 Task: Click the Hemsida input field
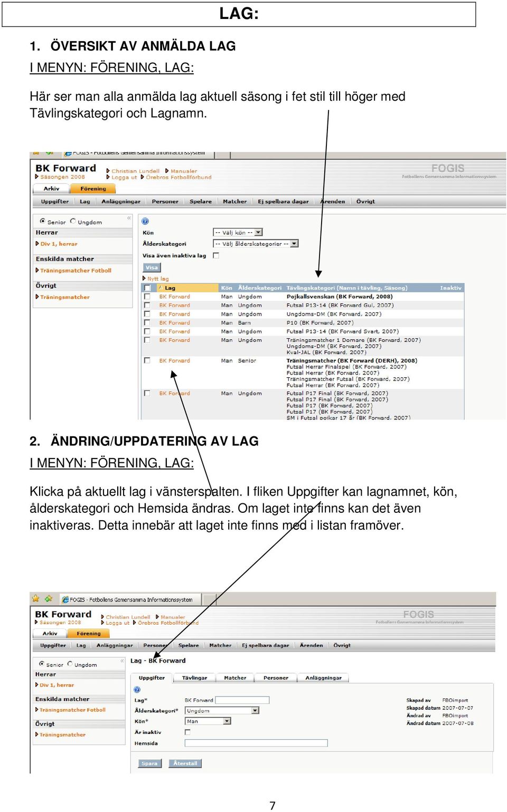click(x=256, y=743)
